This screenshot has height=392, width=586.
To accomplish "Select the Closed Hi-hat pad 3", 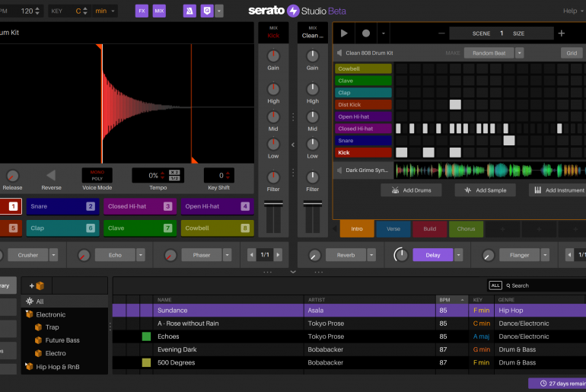I will [140, 206].
